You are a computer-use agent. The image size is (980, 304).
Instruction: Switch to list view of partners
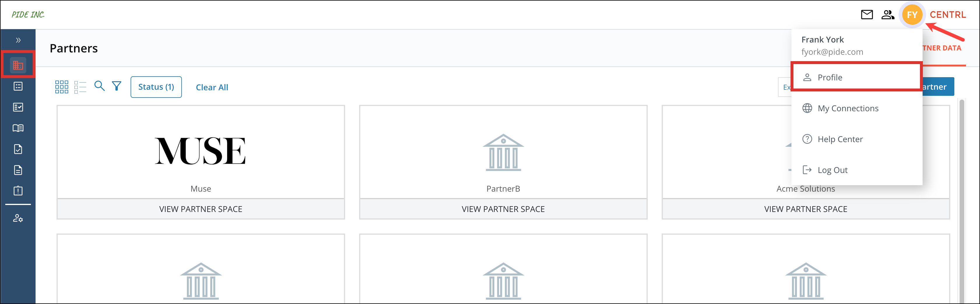click(80, 87)
